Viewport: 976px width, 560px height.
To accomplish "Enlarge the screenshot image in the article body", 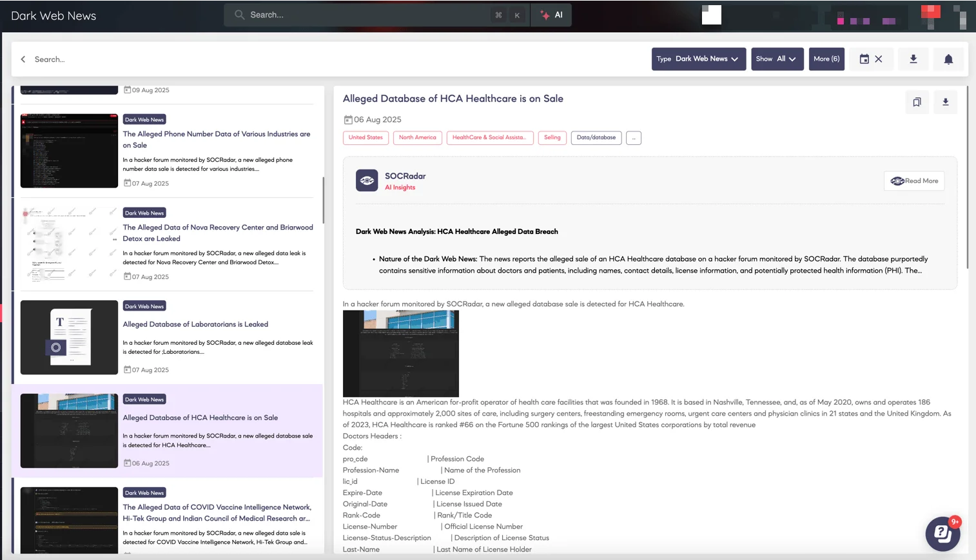I will (401, 353).
